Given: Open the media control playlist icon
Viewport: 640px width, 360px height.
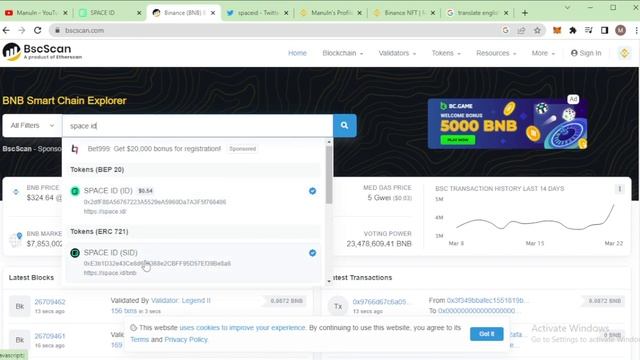Looking at the screenshot, I should pyautogui.click(x=589, y=30).
